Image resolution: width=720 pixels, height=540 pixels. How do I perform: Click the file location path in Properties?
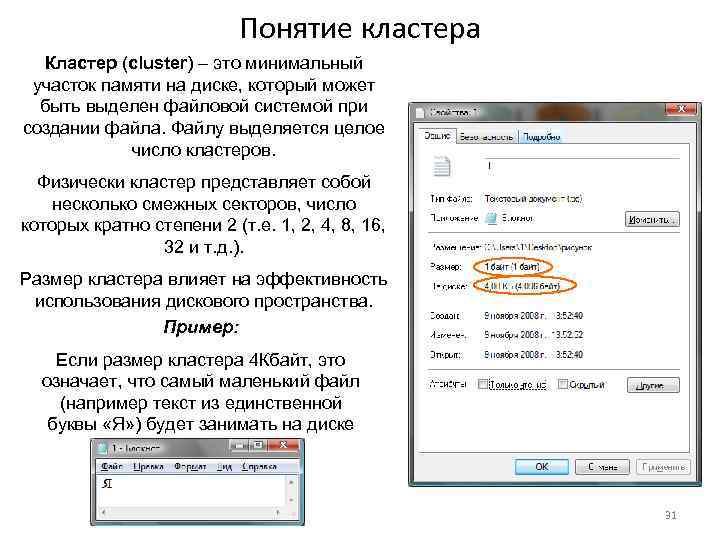[x=538, y=248]
